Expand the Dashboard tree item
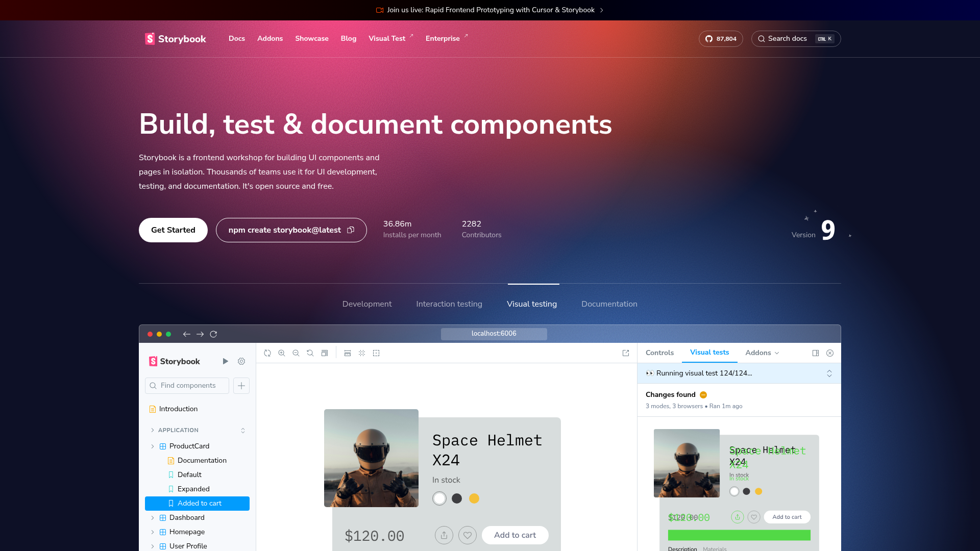 [152, 518]
